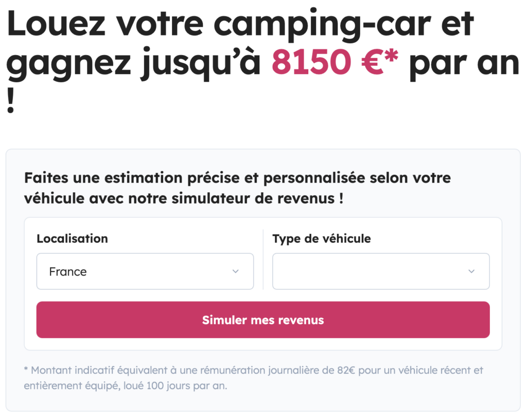The width and height of the screenshot is (527, 420).
Task: Open the Localisation dropdown showing France
Action: pyautogui.click(x=145, y=271)
